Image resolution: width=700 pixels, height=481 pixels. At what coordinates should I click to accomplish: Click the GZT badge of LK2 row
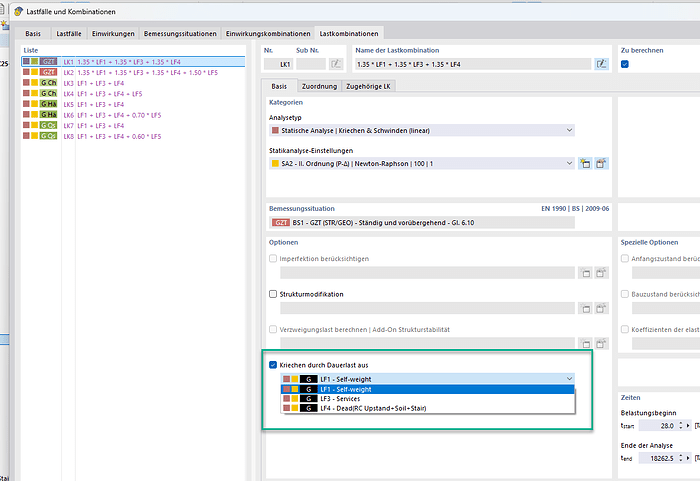pyautogui.click(x=48, y=72)
